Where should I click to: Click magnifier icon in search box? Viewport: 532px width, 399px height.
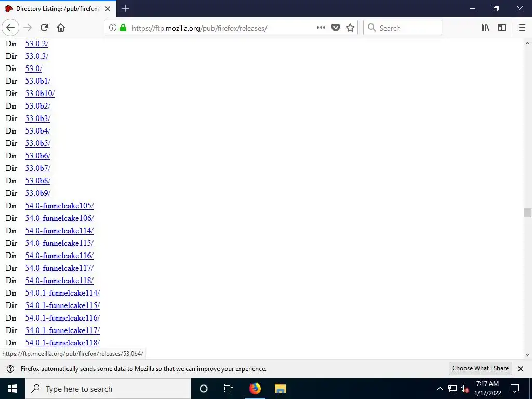pos(372,28)
